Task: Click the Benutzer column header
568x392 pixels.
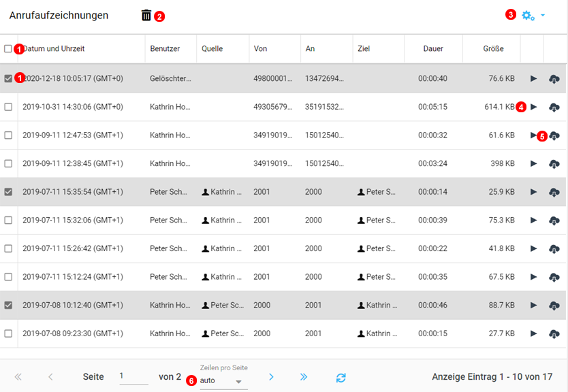Action: pos(165,49)
